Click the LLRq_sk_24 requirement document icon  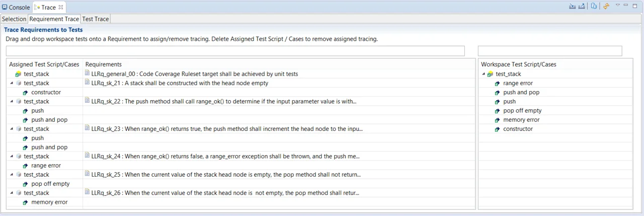point(88,156)
